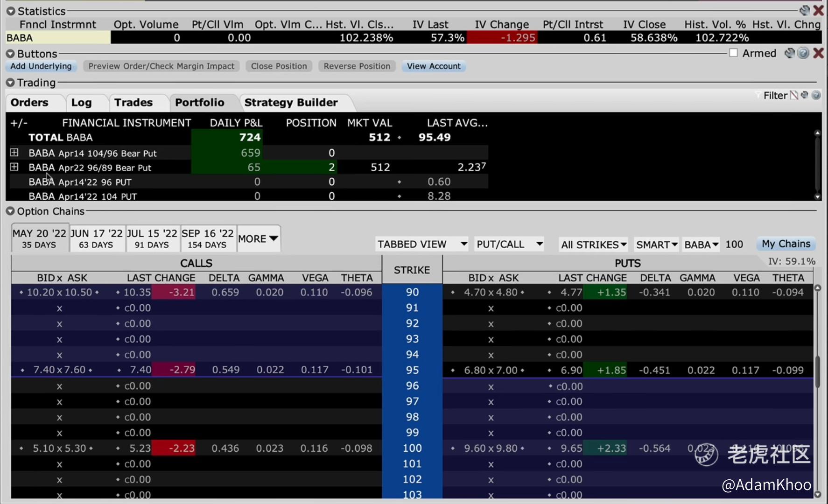The image size is (828, 504).
Task: Click the Add Underlying button
Action: [41, 66]
